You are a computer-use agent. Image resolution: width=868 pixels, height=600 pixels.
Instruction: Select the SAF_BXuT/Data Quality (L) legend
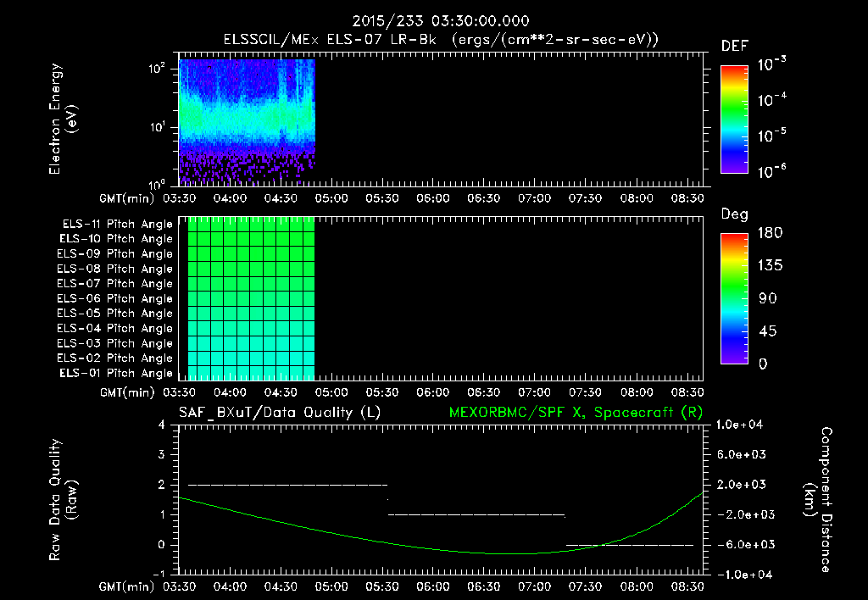tap(280, 413)
